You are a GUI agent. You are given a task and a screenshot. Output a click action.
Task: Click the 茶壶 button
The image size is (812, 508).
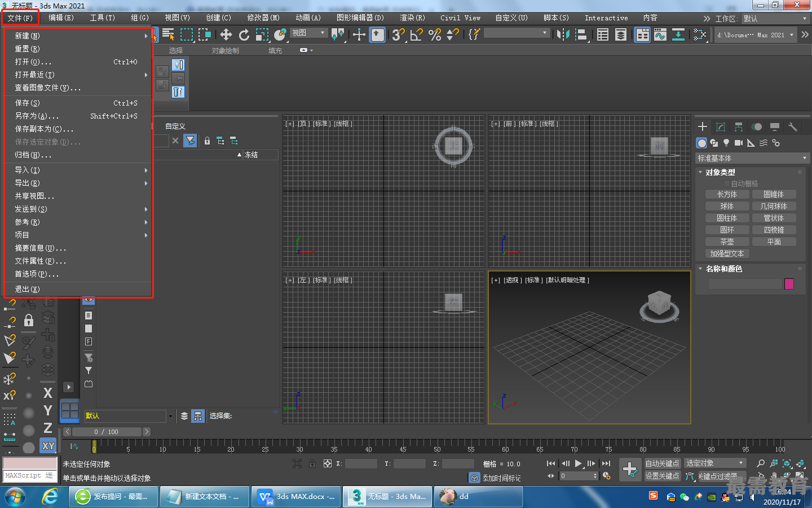[x=727, y=242]
